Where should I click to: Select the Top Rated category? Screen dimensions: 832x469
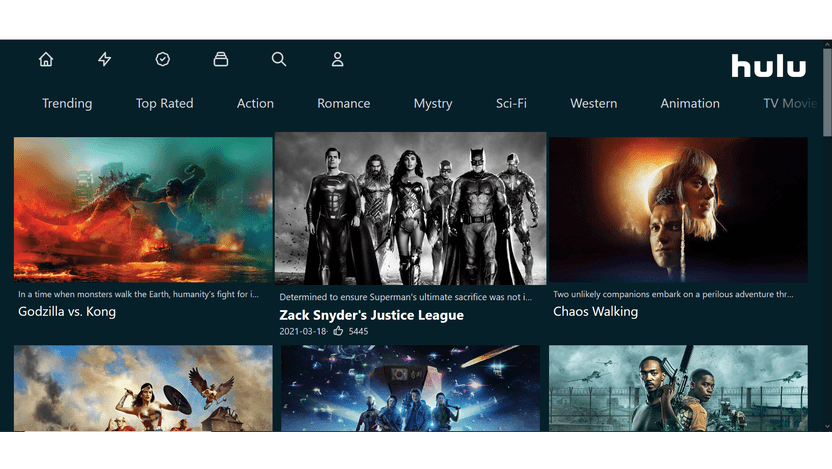coord(164,103)
